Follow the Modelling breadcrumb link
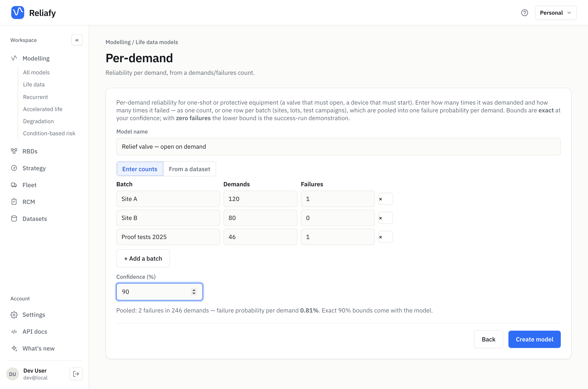 pyautogui.click(x=118, y=42)
